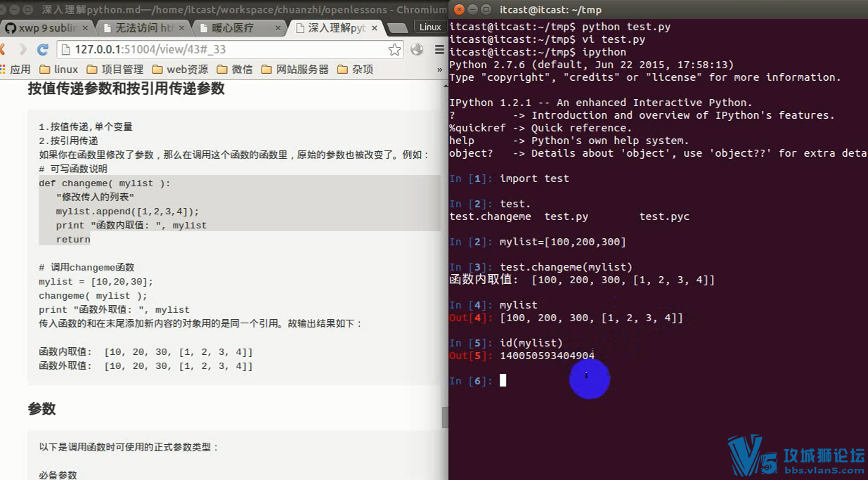Switch to the xwp 9 sublime tab

[x=46, y=28]
